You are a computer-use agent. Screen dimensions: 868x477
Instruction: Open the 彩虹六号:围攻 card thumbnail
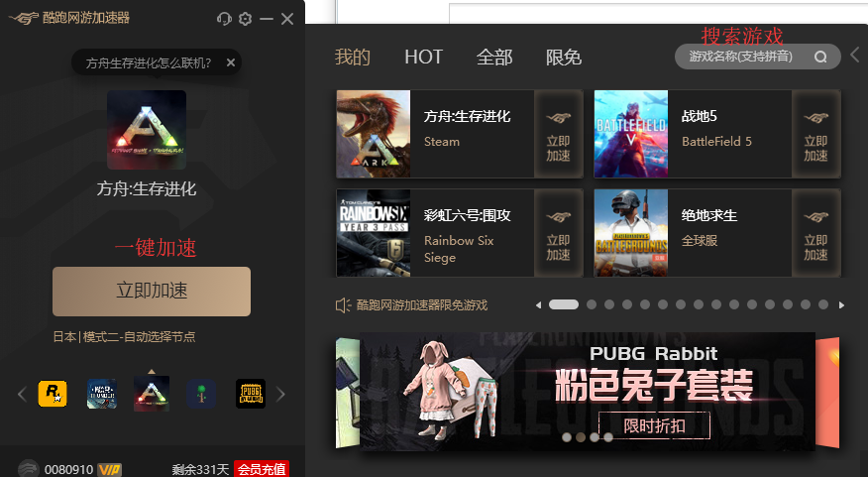374,233
